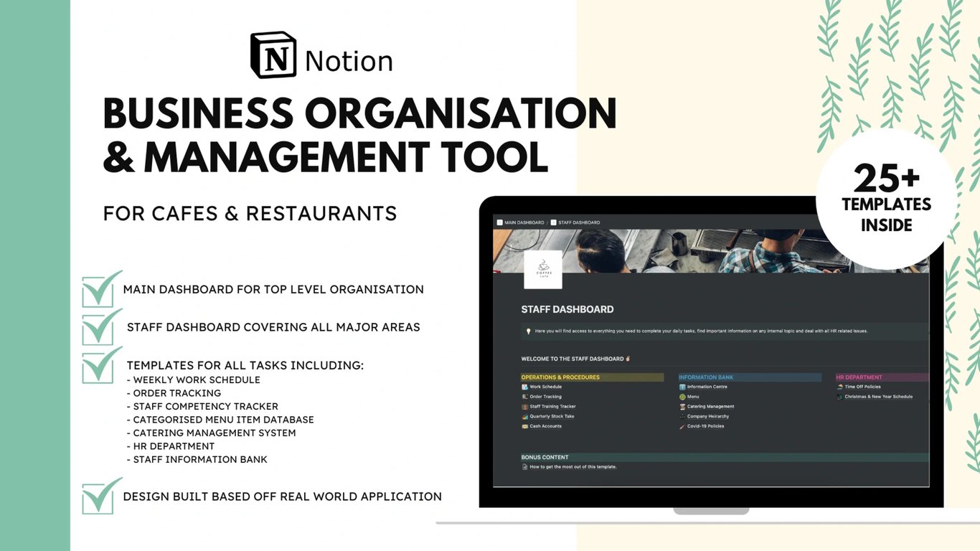Click the 'CATEGORISED MENU ITEM DATABASE' list item

224,420
